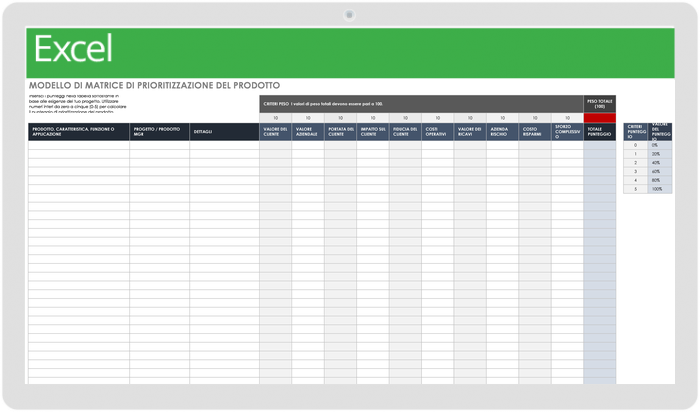Select score criterion cell '0' in legend
This screenshot has height=412, width=700.
click(636, 145)
